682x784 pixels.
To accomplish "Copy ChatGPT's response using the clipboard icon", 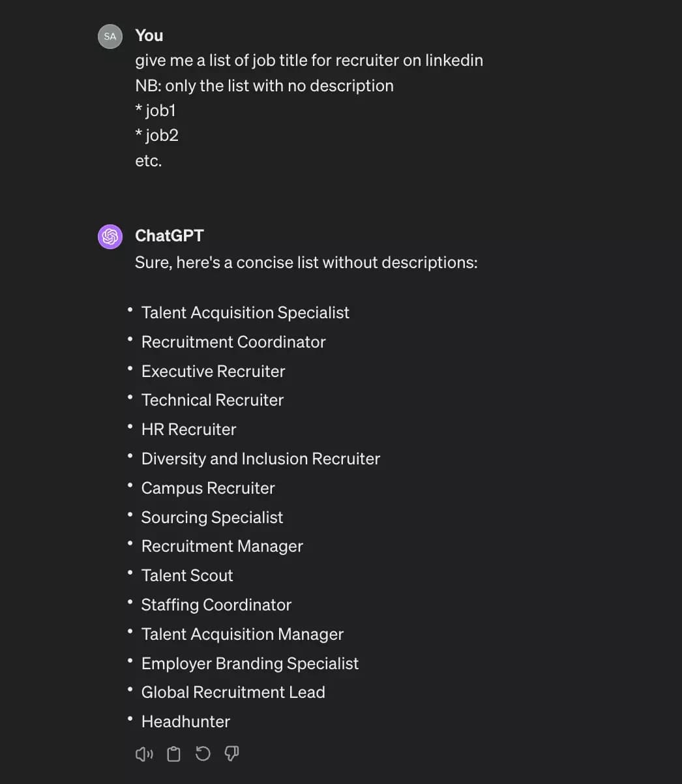I will pyautogui.click(x=173, y=753).
